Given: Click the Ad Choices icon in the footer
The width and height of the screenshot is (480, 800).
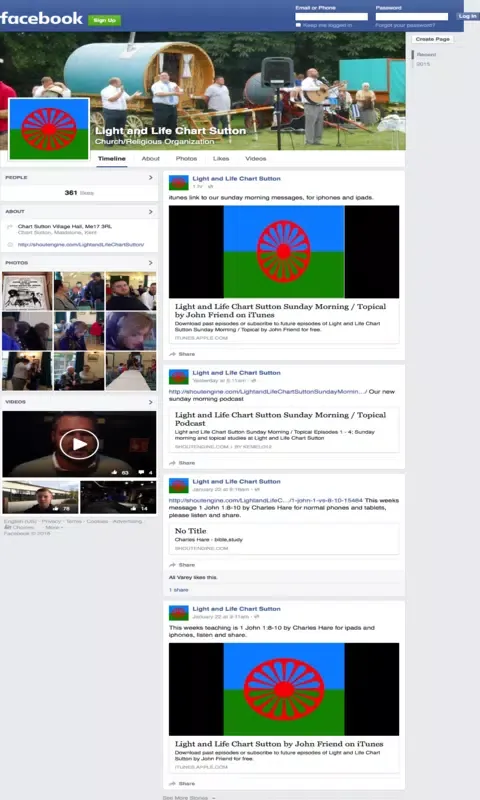Looking at the screenshot, I should 7,528.
